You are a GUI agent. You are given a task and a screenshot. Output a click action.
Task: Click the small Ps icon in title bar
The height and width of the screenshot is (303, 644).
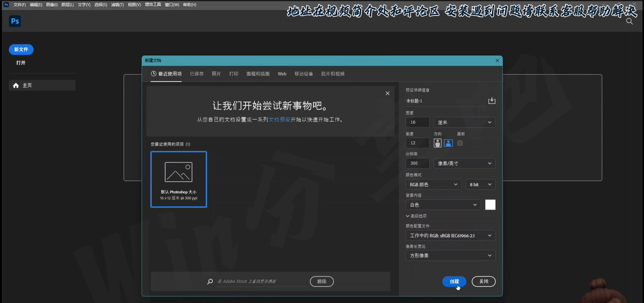(6, 5)
